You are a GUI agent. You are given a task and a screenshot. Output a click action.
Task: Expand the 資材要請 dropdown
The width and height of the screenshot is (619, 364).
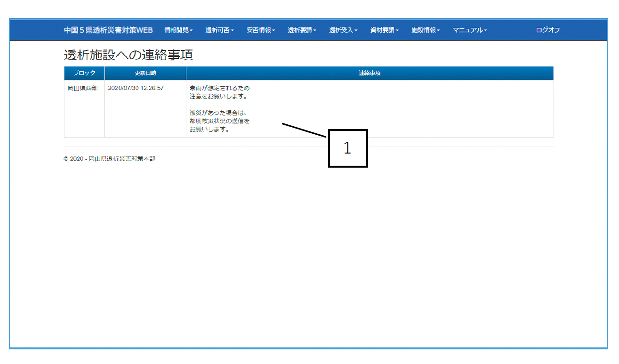pyautogui.click(x=384, y=30)
